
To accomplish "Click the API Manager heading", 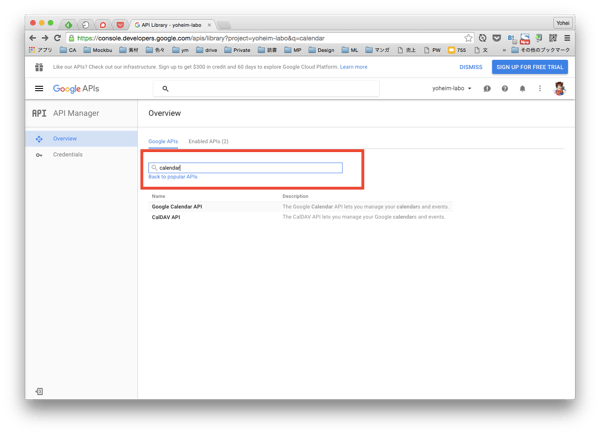I will (76, 113).
